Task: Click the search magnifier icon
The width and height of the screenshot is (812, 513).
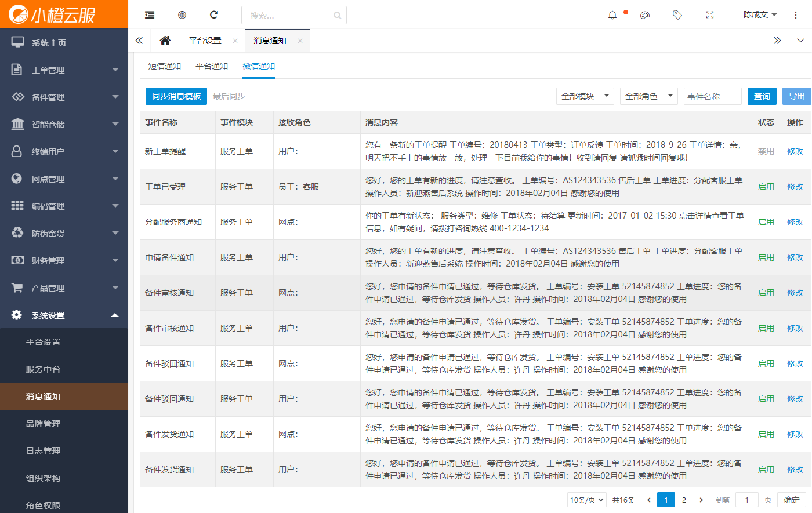Action: click(x=337, y=16)
